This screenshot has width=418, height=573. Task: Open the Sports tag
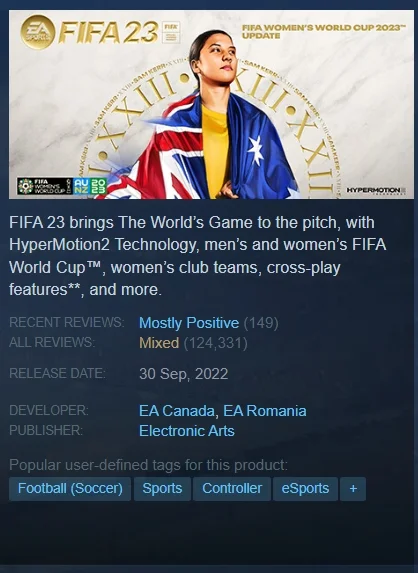pos(162,489)
